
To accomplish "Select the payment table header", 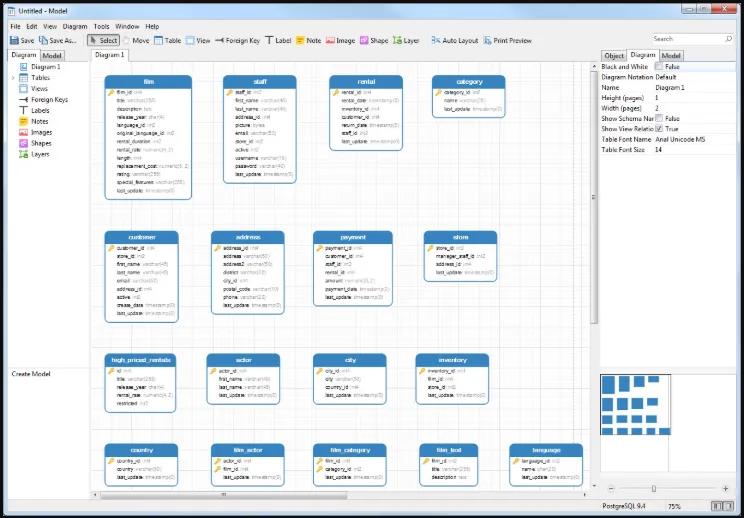I will 353,237.
